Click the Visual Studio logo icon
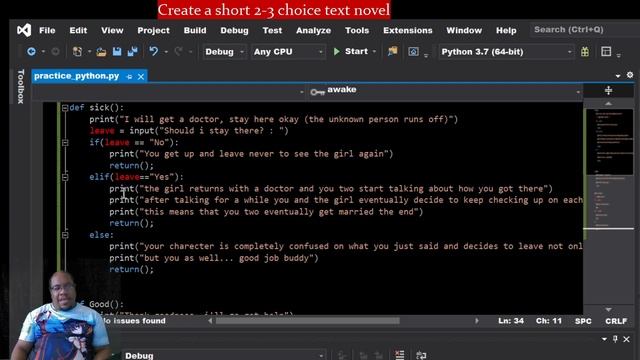 pos(24,30)
